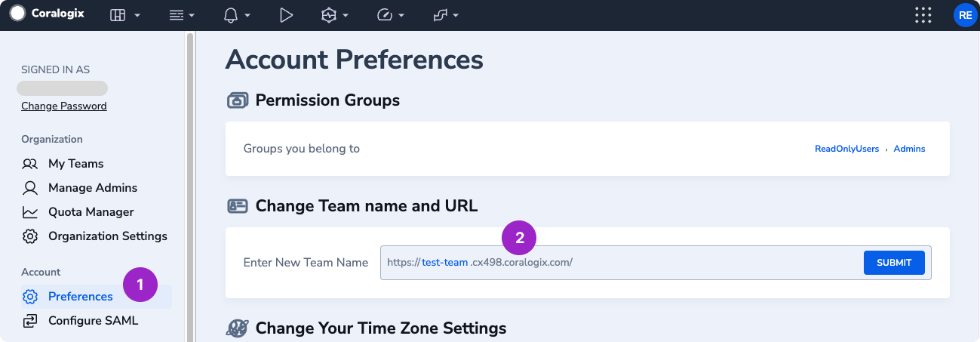Click the 'Permission Groups' heading text

click(x=327, y=100)
